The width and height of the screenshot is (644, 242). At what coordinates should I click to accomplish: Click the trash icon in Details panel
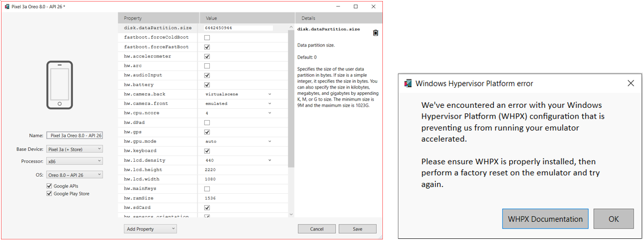(376, 33)
